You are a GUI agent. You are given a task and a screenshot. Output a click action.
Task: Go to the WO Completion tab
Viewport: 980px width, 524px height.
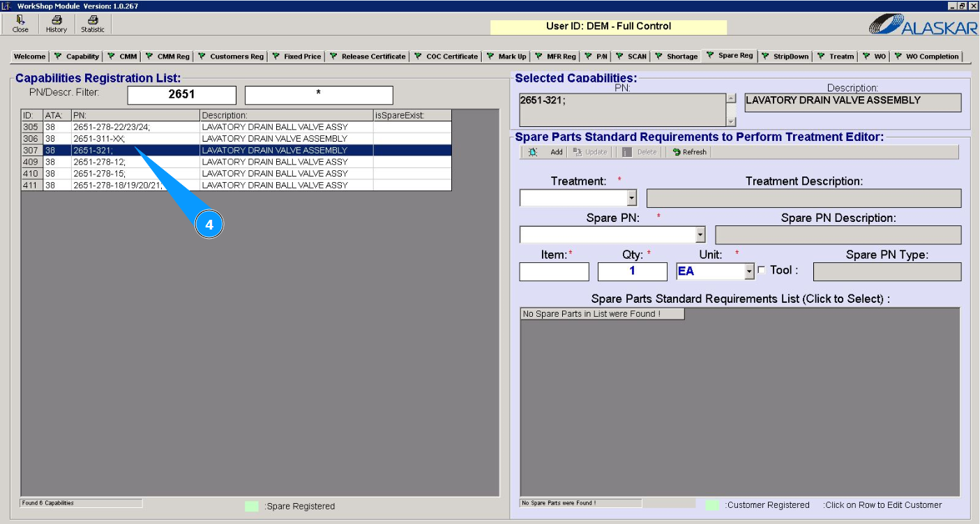926,57
